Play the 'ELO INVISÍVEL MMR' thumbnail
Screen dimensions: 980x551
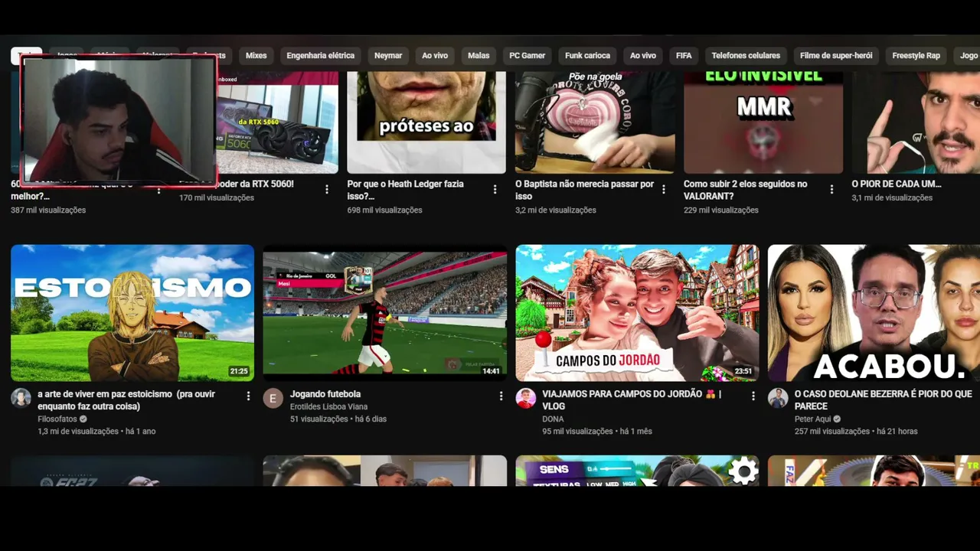(x=763, y=122)
